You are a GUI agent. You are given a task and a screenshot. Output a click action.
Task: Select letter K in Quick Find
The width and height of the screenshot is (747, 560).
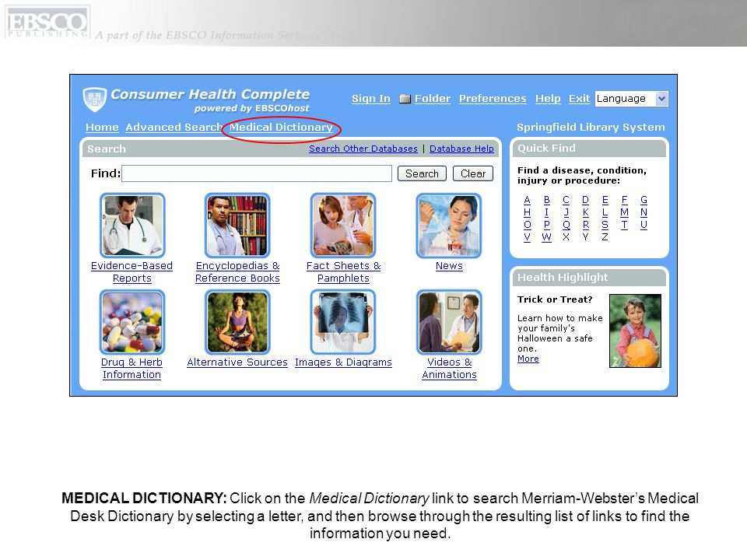pyautogui.click(x=585, y=212)
